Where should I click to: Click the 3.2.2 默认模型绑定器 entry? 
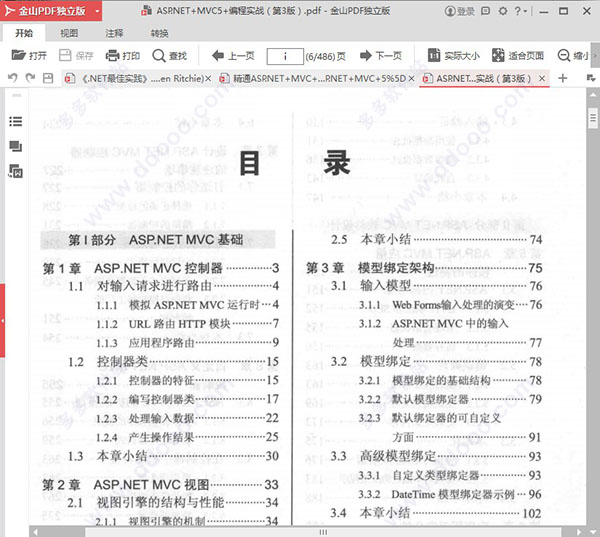tap(450, 400)
